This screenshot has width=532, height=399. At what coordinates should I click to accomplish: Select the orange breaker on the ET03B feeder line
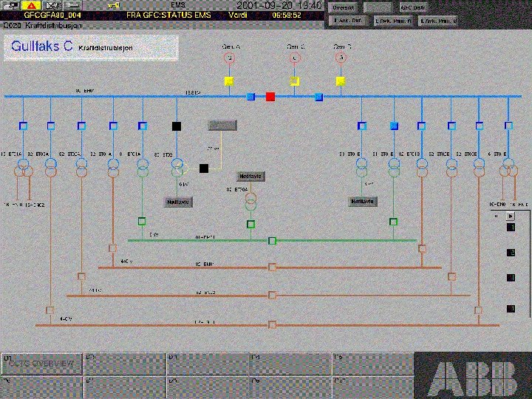[478, 310]
